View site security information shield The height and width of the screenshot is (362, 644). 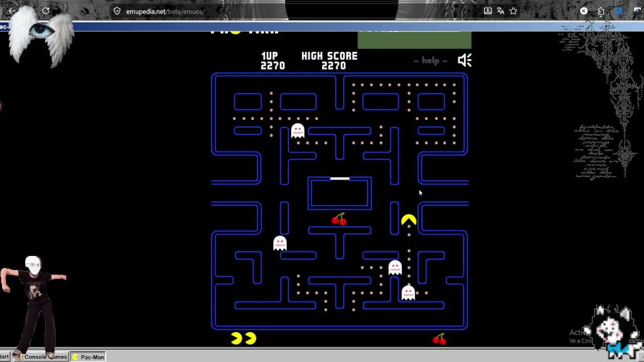coord(117,11)
